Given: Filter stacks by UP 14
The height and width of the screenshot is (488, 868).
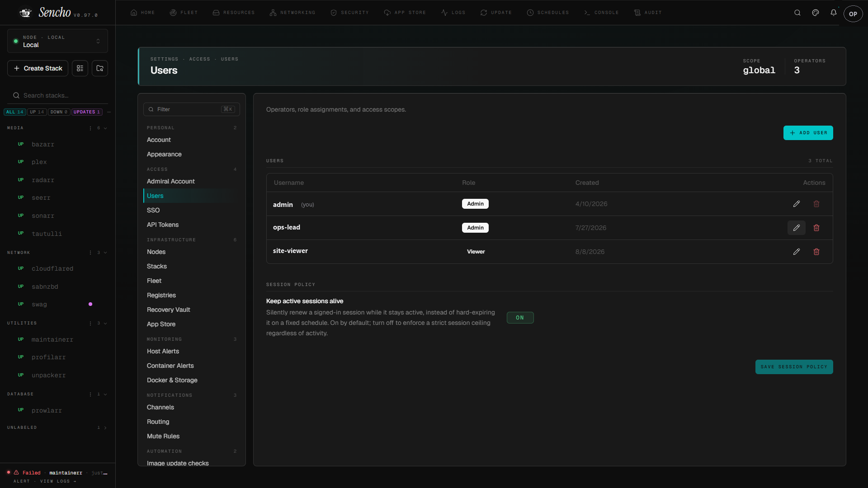Looking at the screenshot, I should (37, 112).
